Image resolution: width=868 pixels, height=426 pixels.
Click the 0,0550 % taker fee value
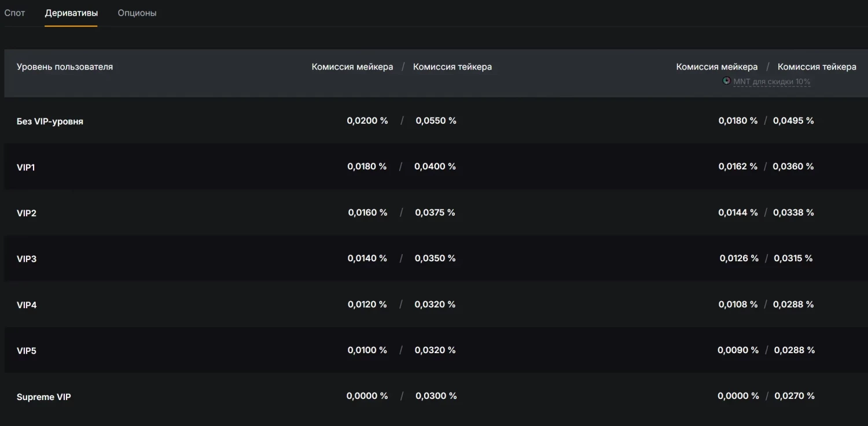pyautogui.click(x=436, y=120)
